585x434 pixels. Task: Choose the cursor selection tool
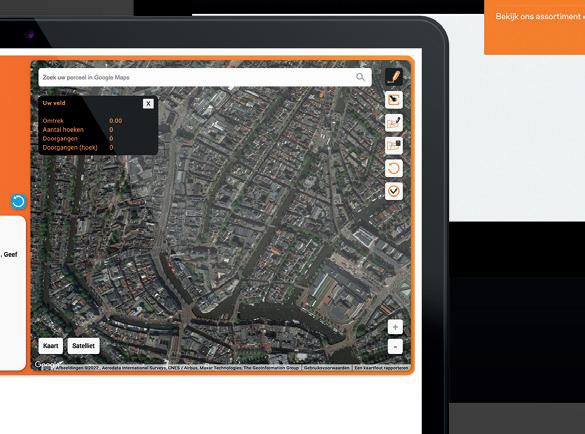394,100
